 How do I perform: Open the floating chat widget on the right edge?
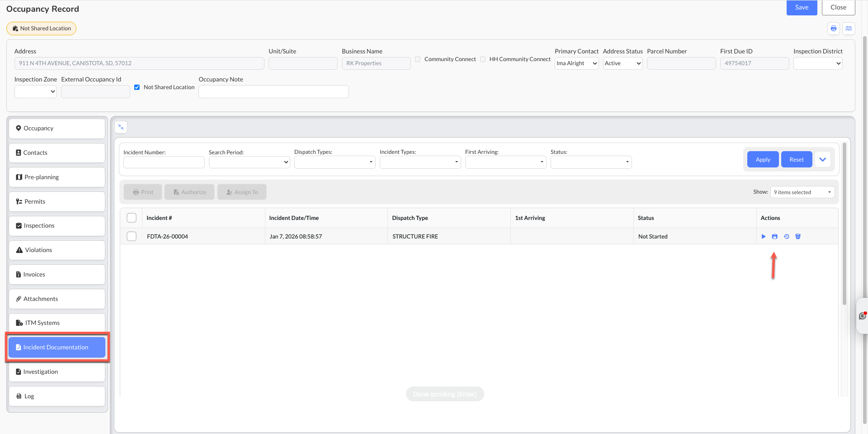(863, 316)
